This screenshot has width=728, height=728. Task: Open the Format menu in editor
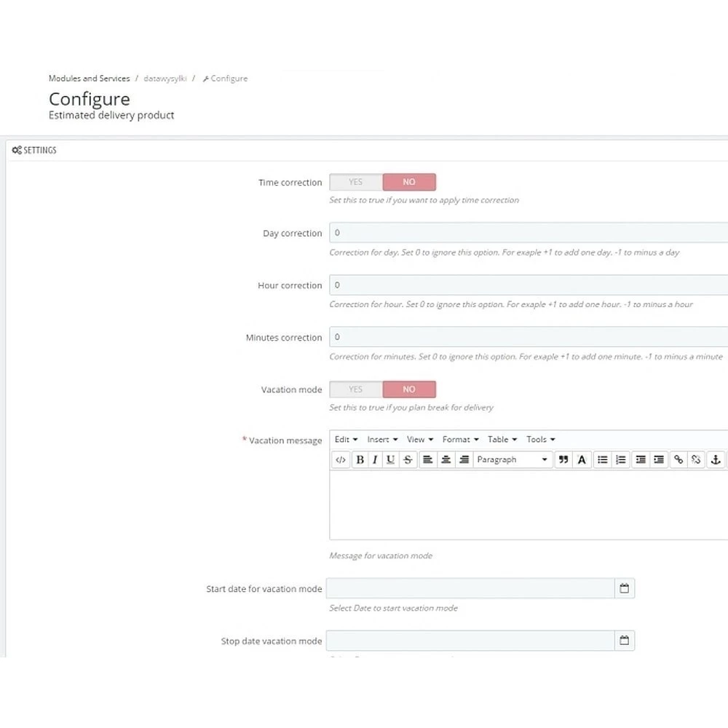point(460,439)
